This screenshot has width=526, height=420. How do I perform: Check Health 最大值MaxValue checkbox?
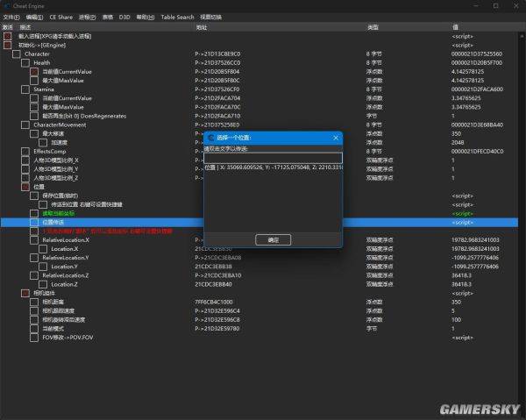(x=34, y=81)
